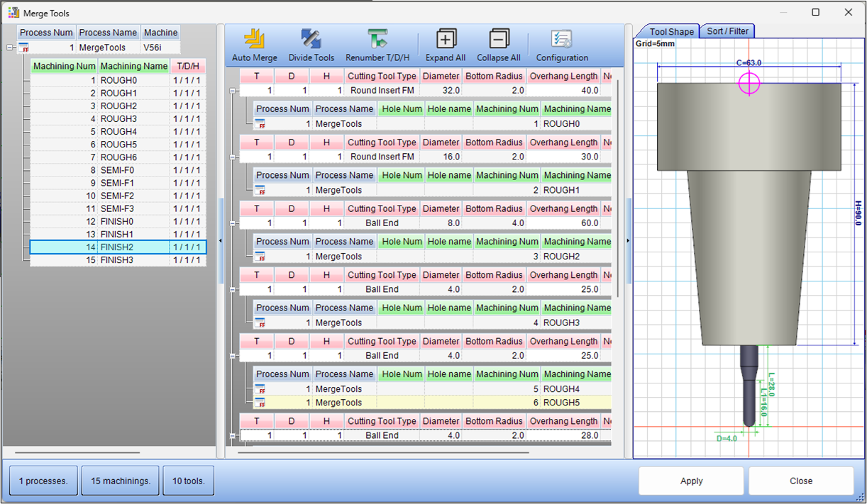Select ROUGH0 in the left machining list
This screenshot has height=504, width=867.
point(118,80)
